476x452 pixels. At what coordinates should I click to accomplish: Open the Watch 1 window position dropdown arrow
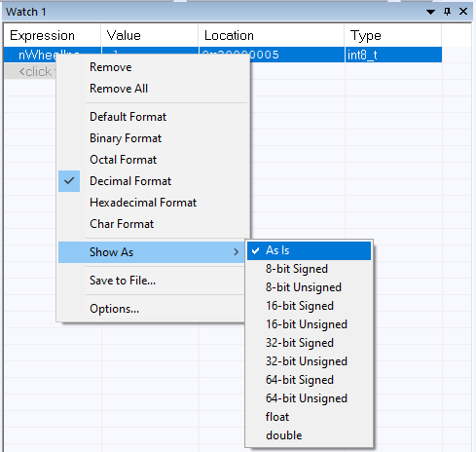tap(430, 12)
